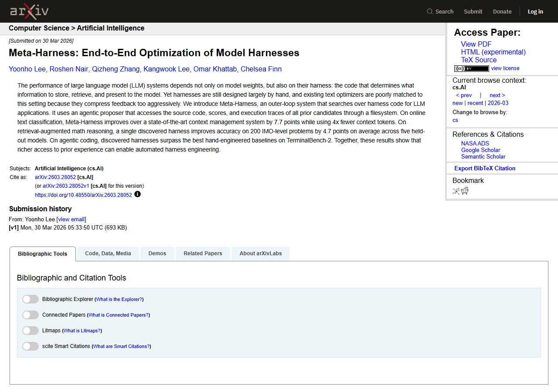Screen dimensions: 558x392
Task: Open Semantic Scholar link
Action: (x=483, y=156)
